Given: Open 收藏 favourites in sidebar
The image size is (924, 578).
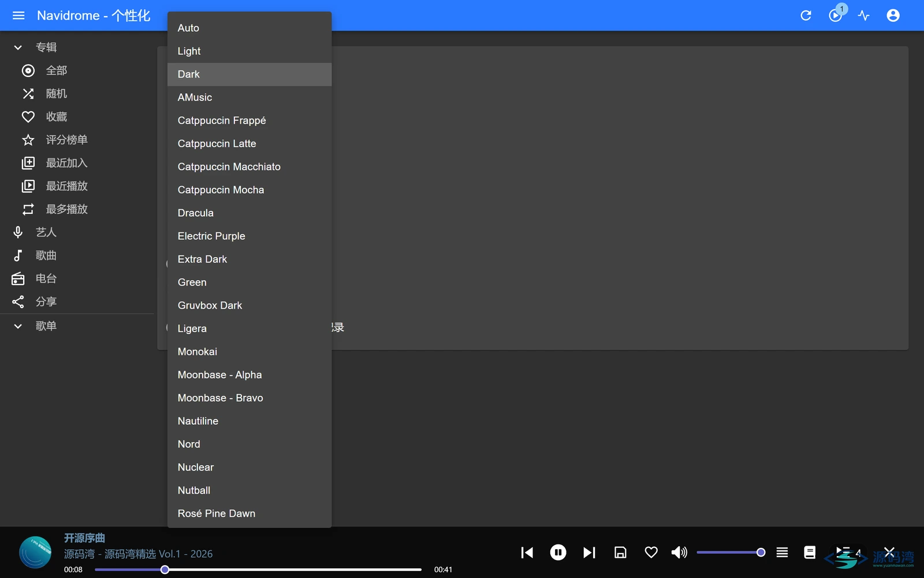Looking at the screenshot, I should [77, 117].
